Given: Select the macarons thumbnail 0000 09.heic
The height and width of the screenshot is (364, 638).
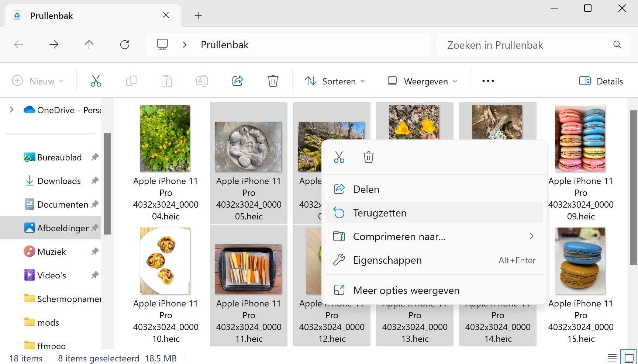Looking at the screenshot, I should (x=580, y=139).
